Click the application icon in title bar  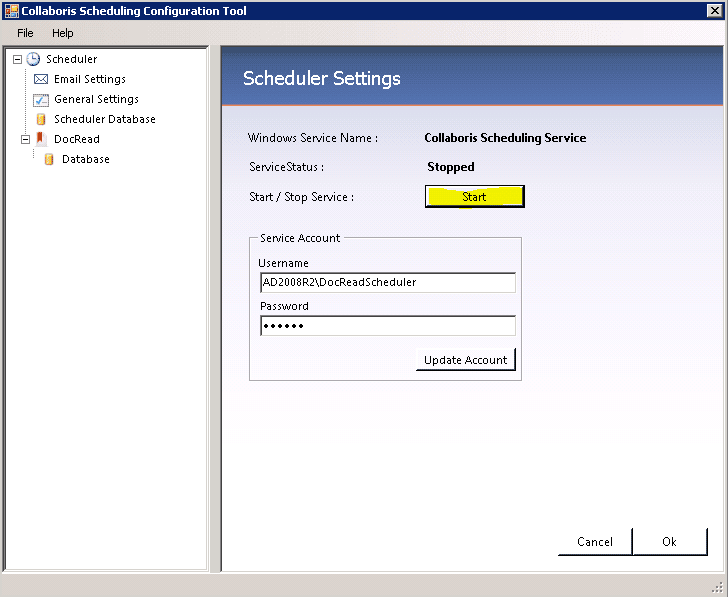coord(11,11)
